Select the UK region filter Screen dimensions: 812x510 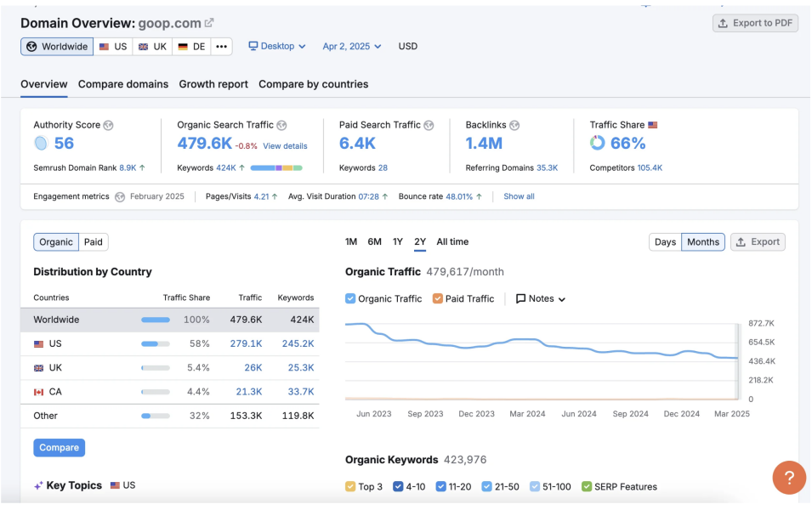[x=152, y=47]
